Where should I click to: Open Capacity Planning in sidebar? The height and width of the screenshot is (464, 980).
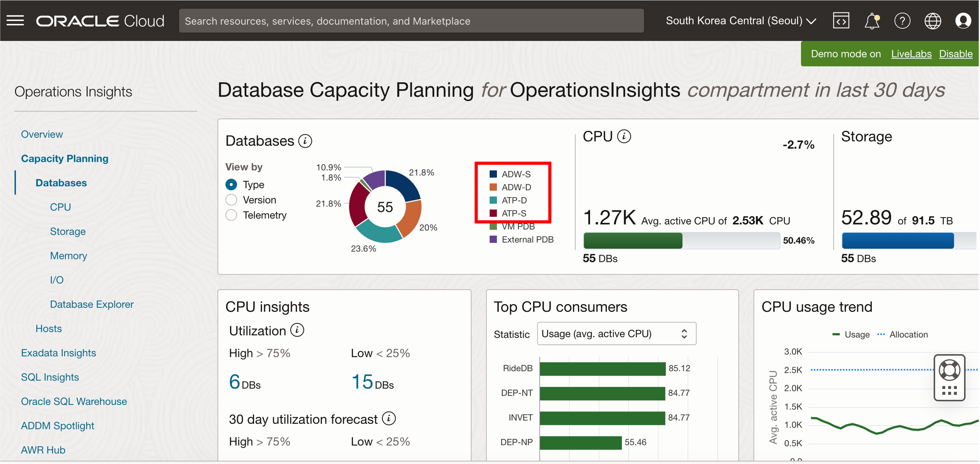click(x=65, y=159)
